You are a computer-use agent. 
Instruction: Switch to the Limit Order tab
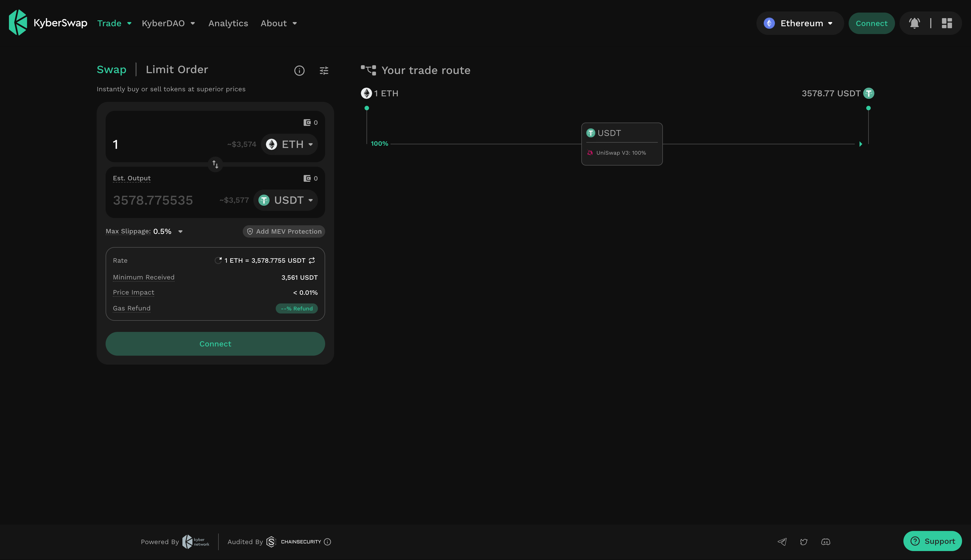[177, 70]
